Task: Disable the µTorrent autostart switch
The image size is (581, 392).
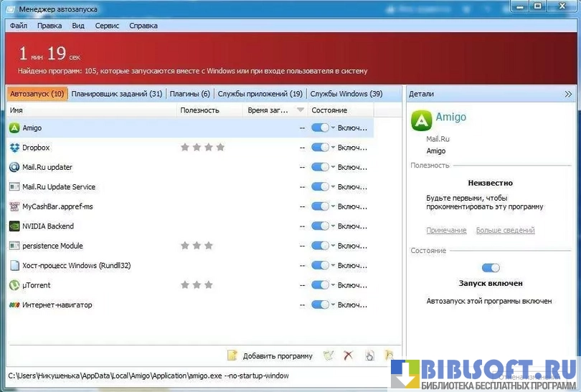Action: (320, 285)
